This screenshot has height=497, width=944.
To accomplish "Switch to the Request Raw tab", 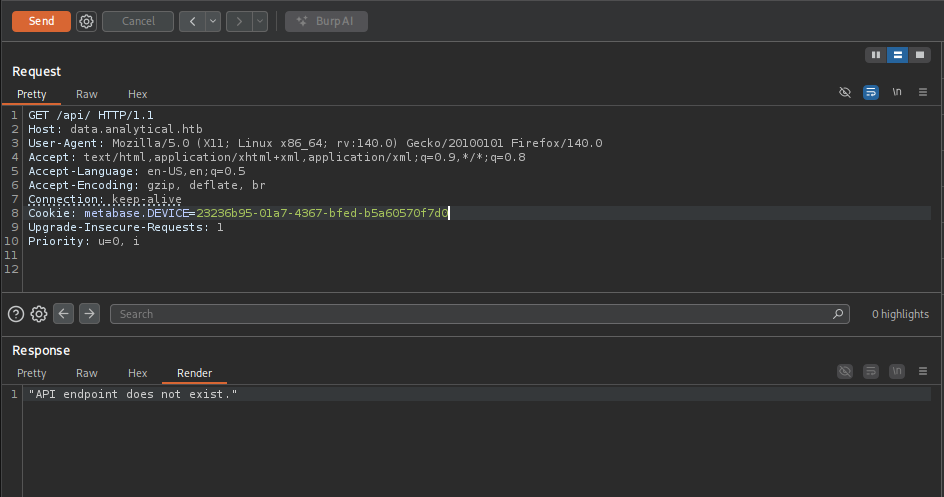I will 87,94.
